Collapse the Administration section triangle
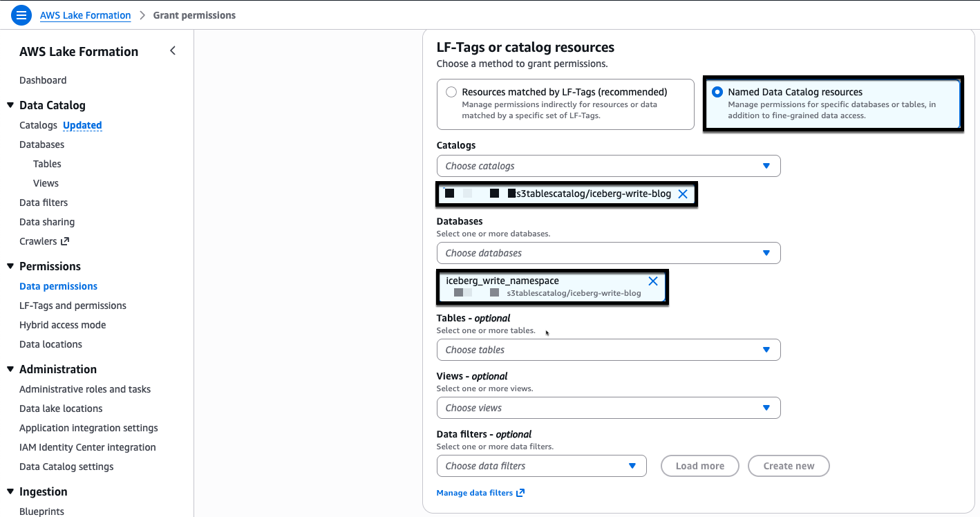Image resolution: width=980 pixels, height=517 pixels. (x=10, y=369)
